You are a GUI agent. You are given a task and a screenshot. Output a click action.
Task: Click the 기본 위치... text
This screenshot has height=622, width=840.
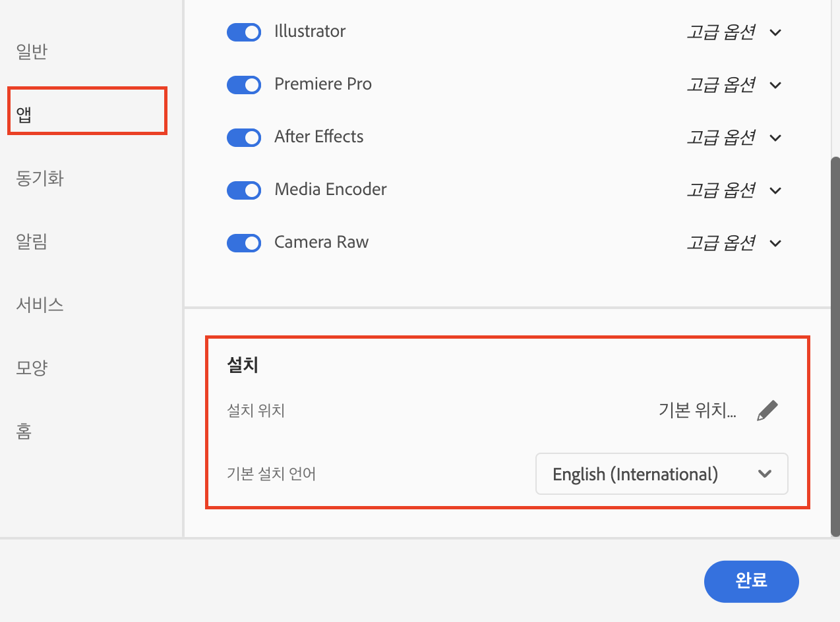coord(698,411)
